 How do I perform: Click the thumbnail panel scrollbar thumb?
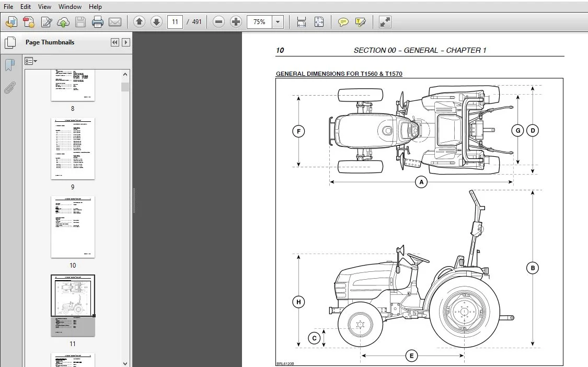tap(125, 87)
